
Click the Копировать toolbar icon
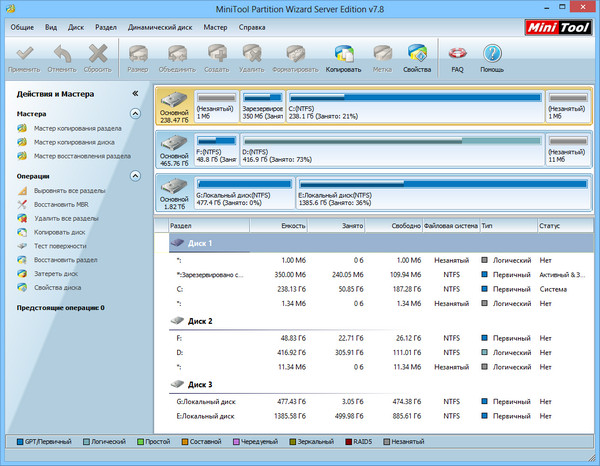pos(343,55)
